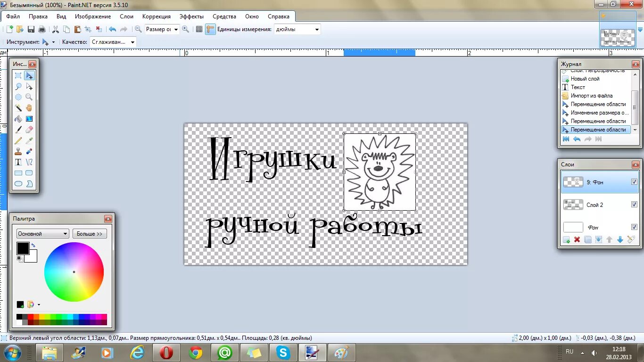
Task: Click the Save toolbar icon
Action: 31,29
